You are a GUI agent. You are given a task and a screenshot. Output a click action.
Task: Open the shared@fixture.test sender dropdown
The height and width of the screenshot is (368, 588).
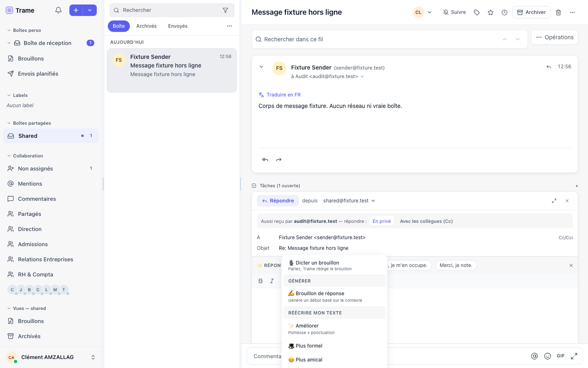(349, 201)
